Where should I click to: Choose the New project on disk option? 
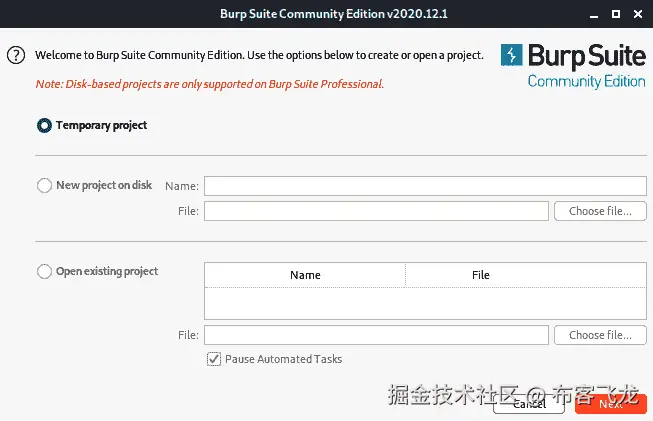(x=44, y=185)
